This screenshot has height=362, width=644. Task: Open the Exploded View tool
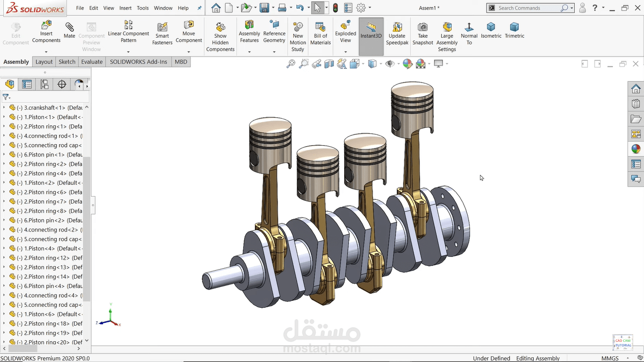(345, 31)
